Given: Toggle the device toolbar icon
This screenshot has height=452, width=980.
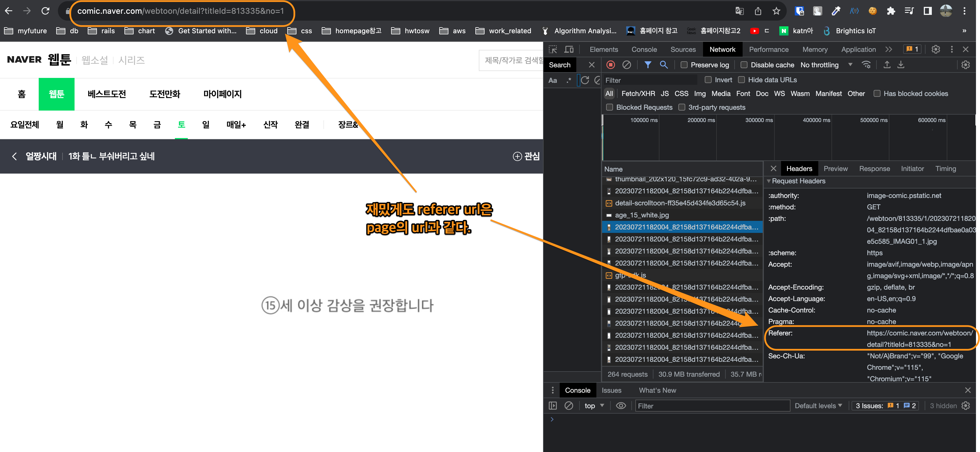Looking at the screenshot, I should [569, 50].
